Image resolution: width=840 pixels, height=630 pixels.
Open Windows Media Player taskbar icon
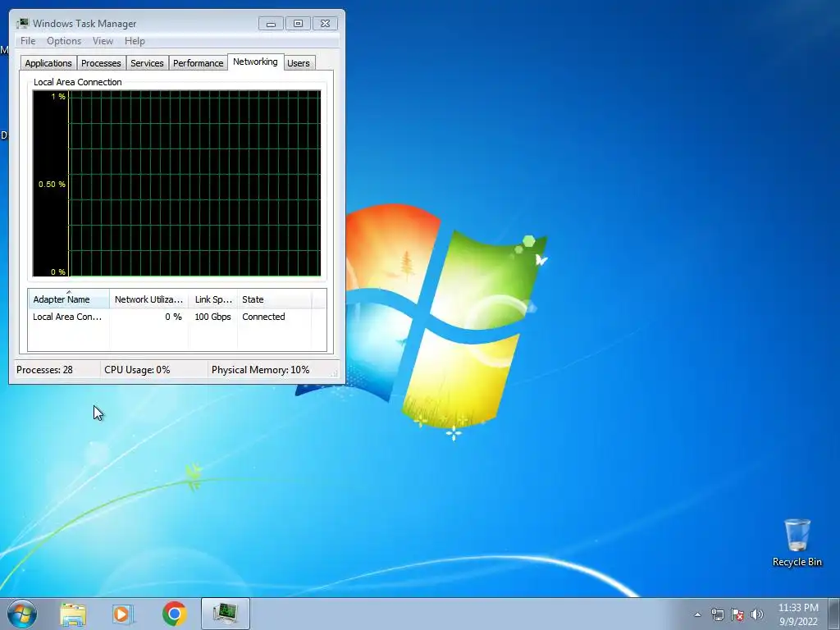[123, 614]
